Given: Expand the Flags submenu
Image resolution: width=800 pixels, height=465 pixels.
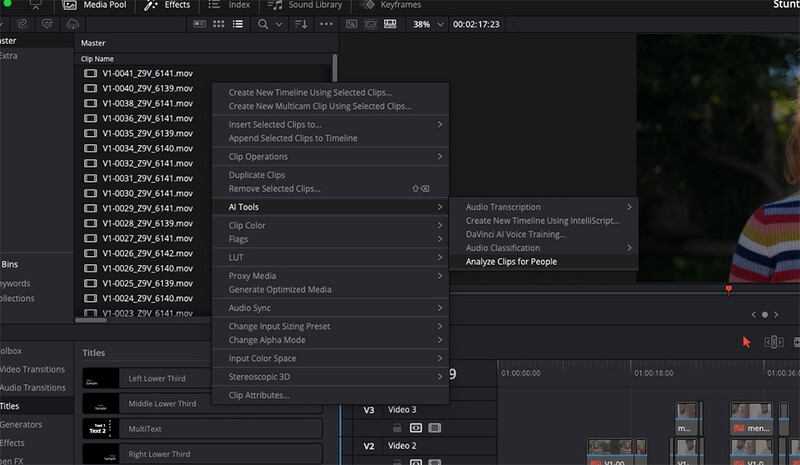Looking at the screenshot, I should (331, 239).
